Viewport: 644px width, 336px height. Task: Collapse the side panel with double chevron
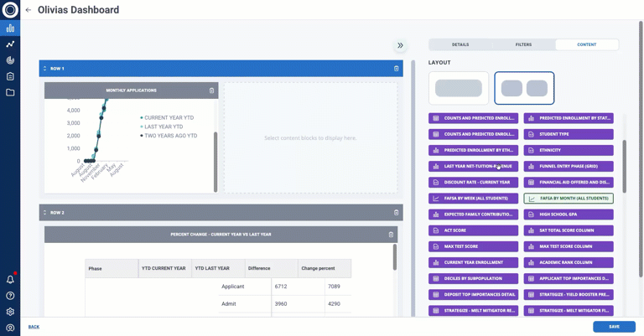coord(400,45)
